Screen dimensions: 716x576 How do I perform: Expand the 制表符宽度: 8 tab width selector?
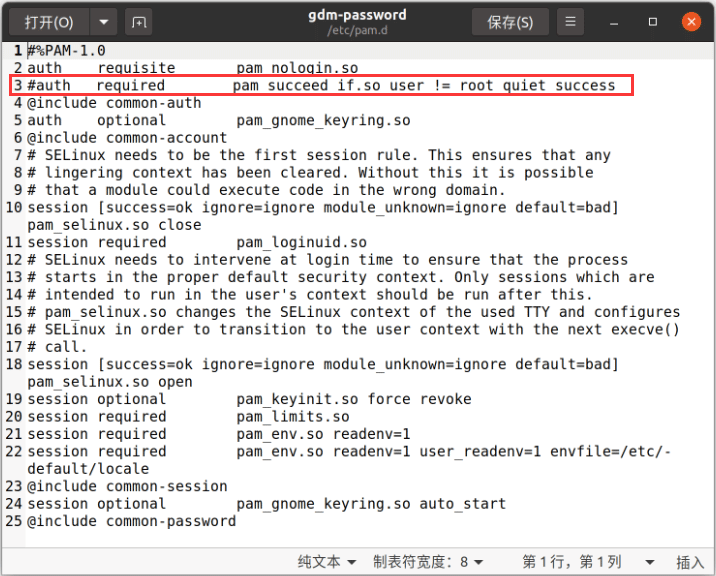coord(428,562)
